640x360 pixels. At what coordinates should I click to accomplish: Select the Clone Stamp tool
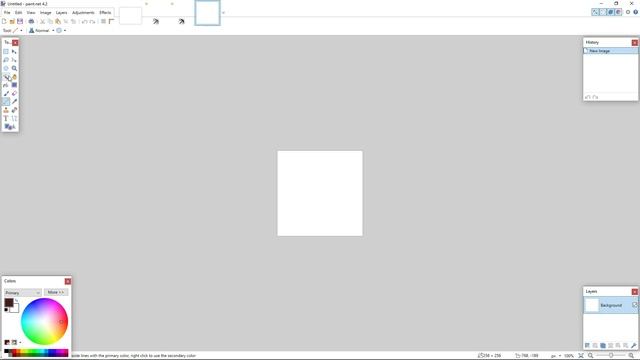coord(6,110)
